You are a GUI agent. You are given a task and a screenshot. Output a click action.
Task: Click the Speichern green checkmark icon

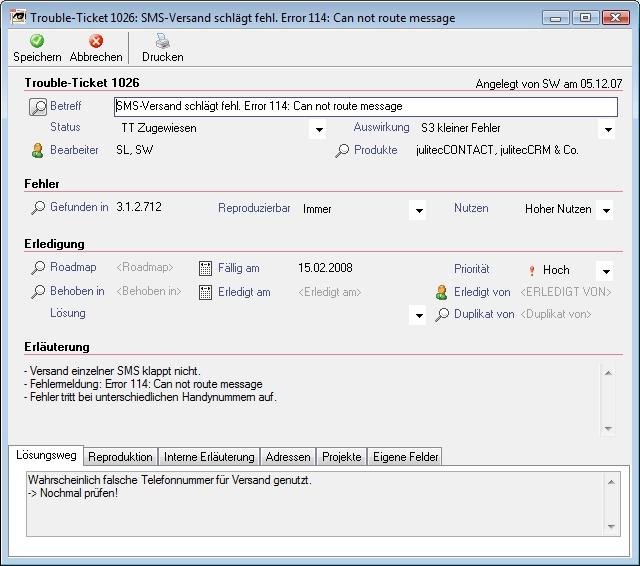(x=37, y=41)
